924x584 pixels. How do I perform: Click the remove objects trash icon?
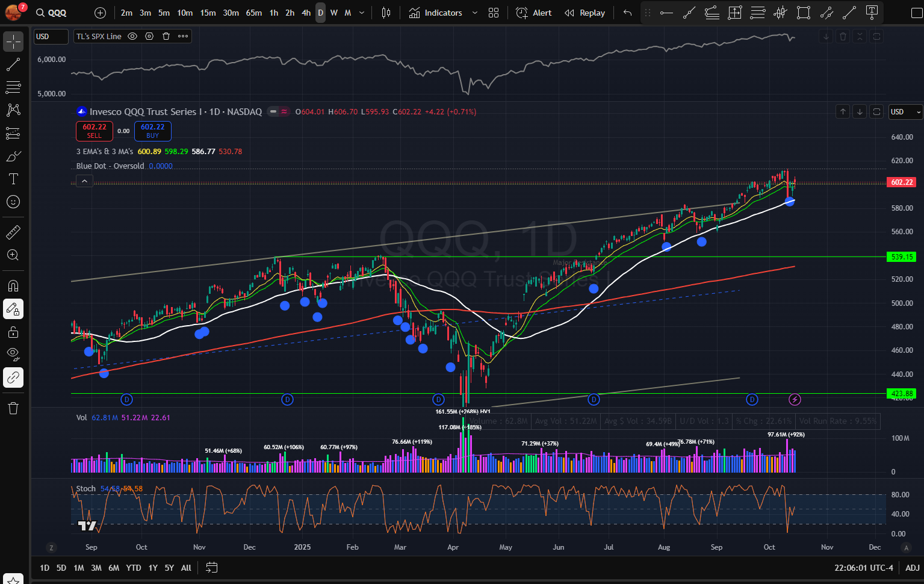click(13, 408)
